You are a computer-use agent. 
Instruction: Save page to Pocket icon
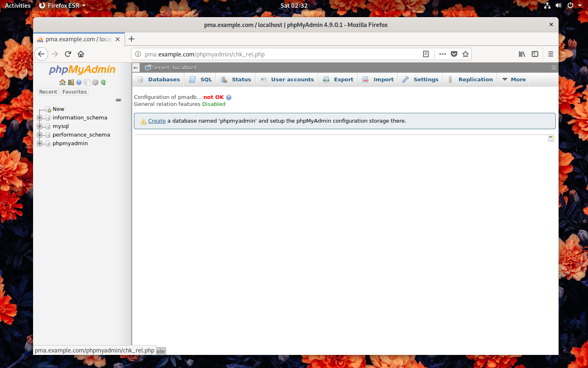pos(454,54)
